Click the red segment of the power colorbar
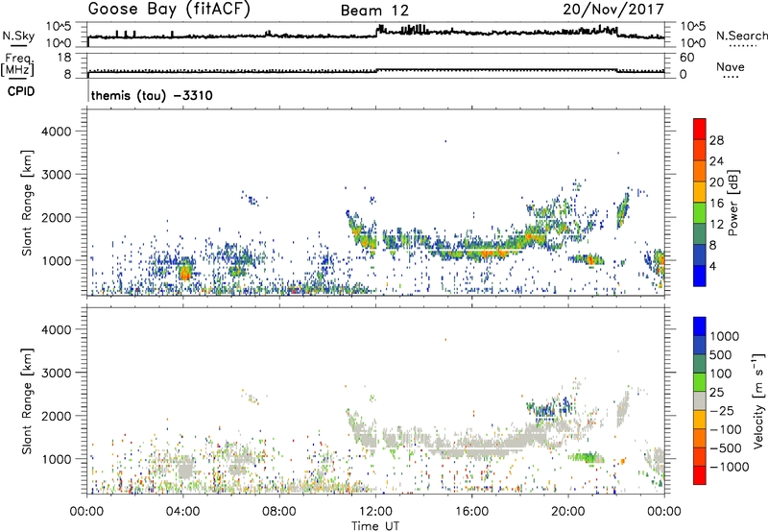768x532 pixels. tap(700, 129)
